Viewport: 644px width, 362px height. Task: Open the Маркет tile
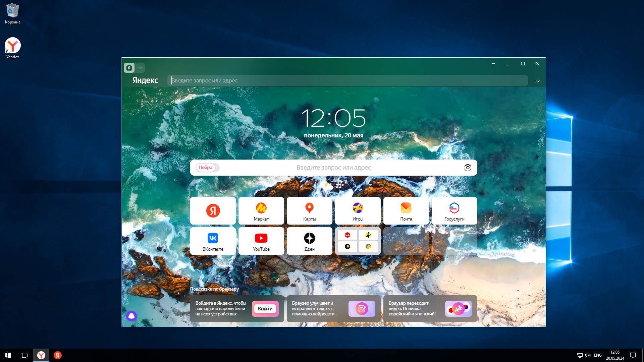[261, 211]
